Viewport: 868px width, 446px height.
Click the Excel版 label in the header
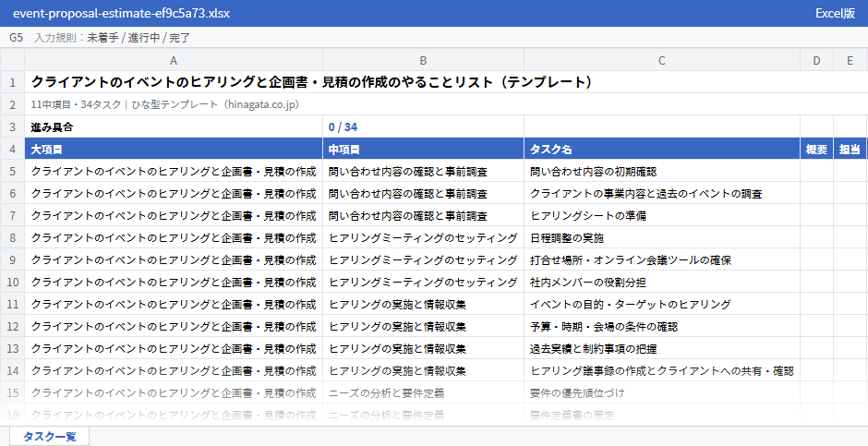pos(835,13)
